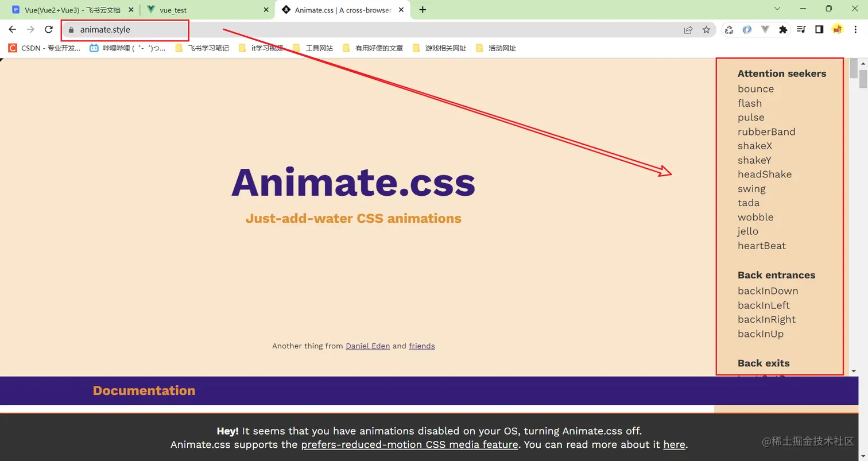Switch to the vue_test tab
The height and width of the screenshot is (461, 868).
click(x=207, y=10)
